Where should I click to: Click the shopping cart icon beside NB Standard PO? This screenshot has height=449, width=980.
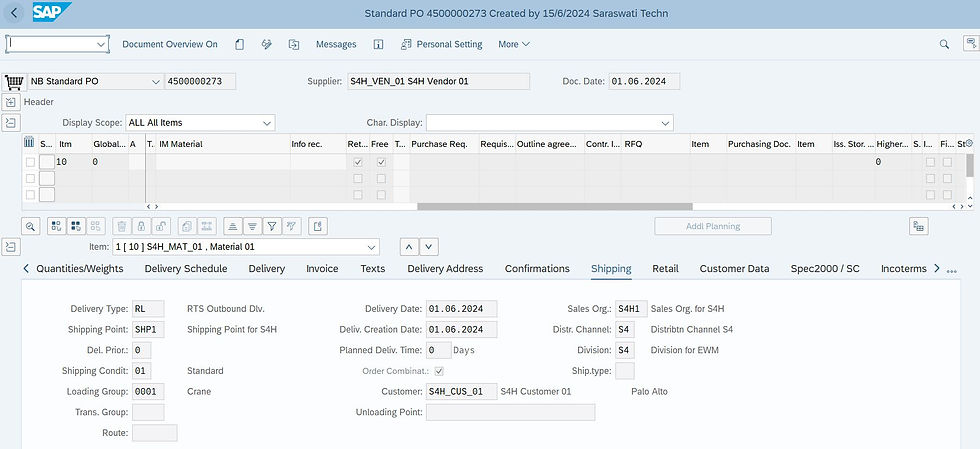(x=13, y=82)
